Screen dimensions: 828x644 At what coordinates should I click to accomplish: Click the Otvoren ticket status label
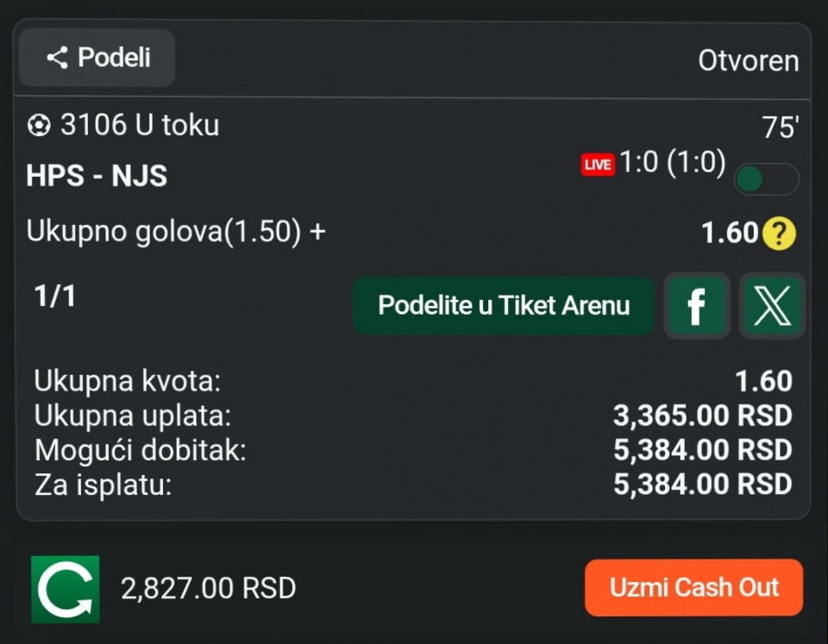pos(748,61)
